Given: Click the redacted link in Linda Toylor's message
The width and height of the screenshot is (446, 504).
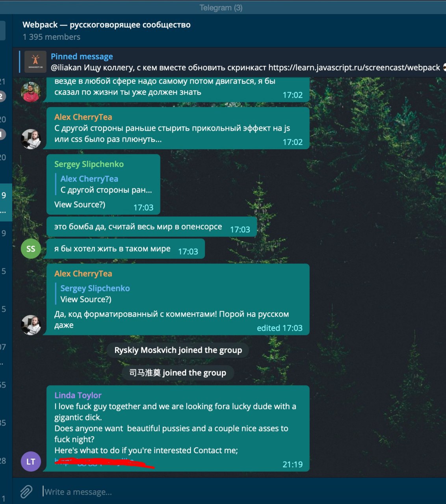Looking at the screenshot, I should coord(104,462).
